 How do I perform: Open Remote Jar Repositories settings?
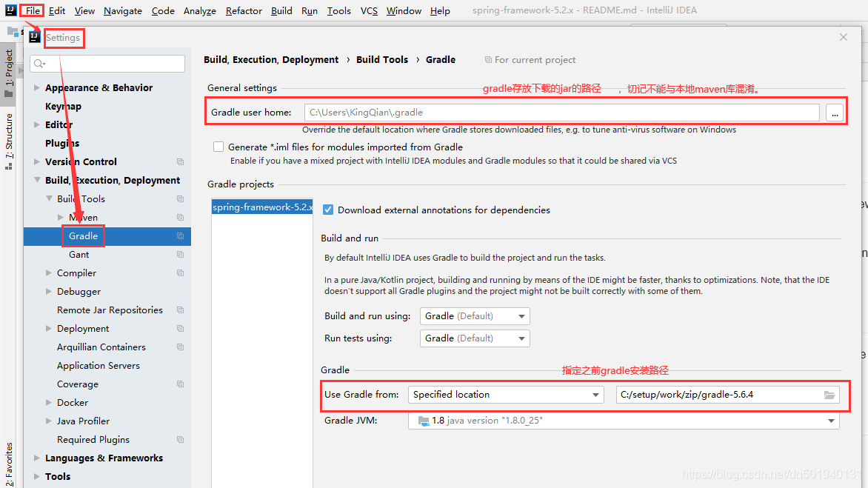110,310
